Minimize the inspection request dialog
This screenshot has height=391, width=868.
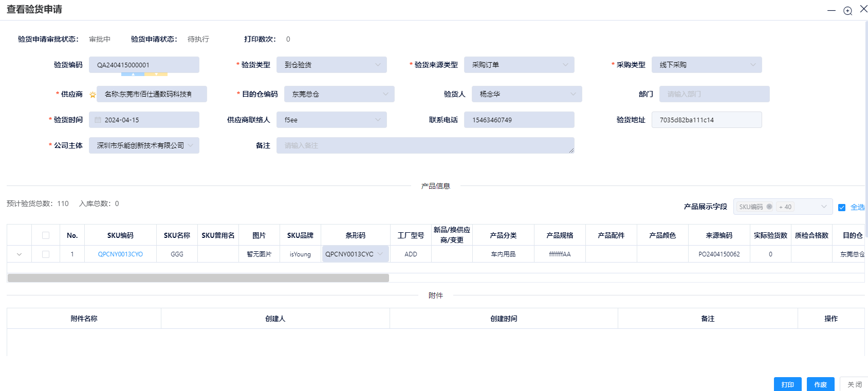[831, 11]
